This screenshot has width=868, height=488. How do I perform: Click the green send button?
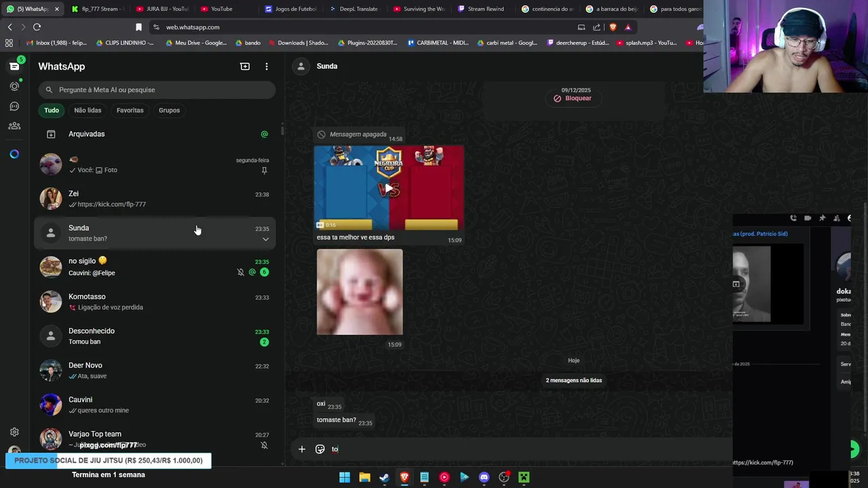click(854, 449)
